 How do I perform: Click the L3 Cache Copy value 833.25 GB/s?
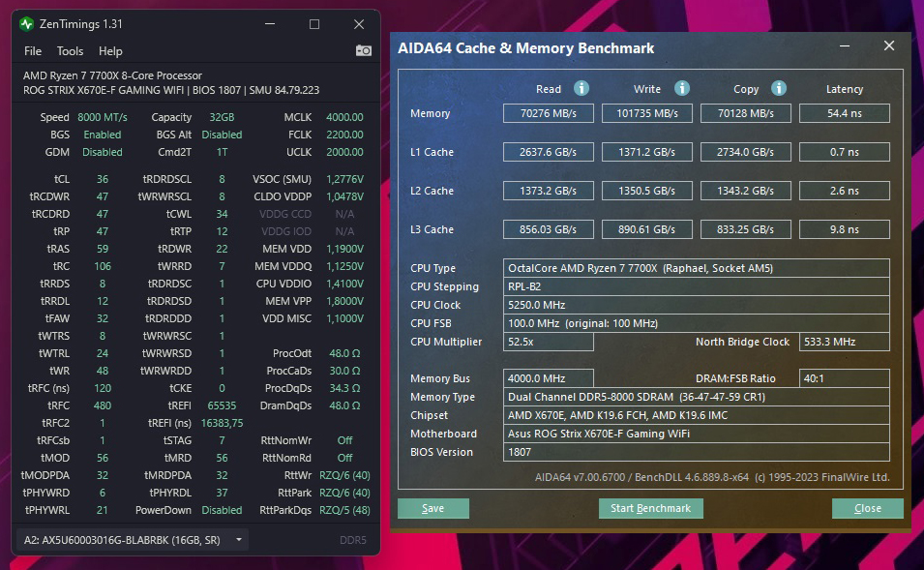pyautogui.click(x=745, y=229)
